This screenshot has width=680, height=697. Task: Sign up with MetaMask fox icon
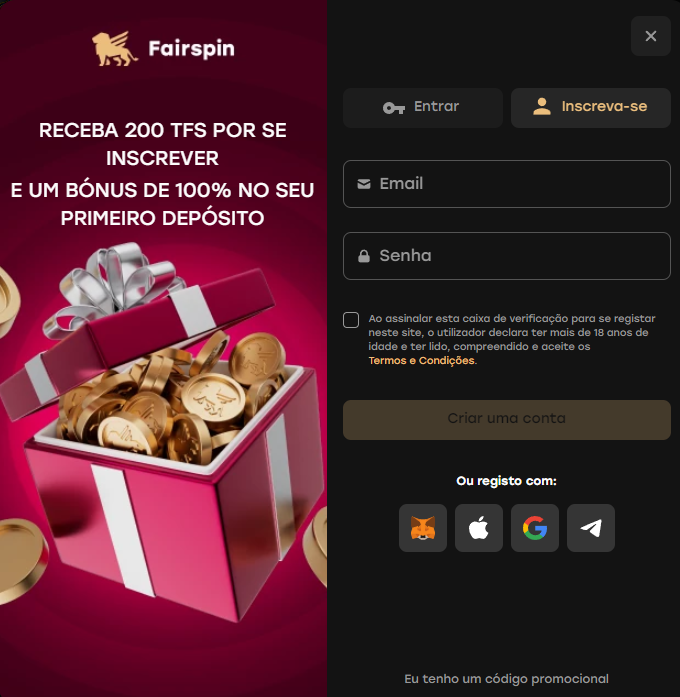point(423,528)
